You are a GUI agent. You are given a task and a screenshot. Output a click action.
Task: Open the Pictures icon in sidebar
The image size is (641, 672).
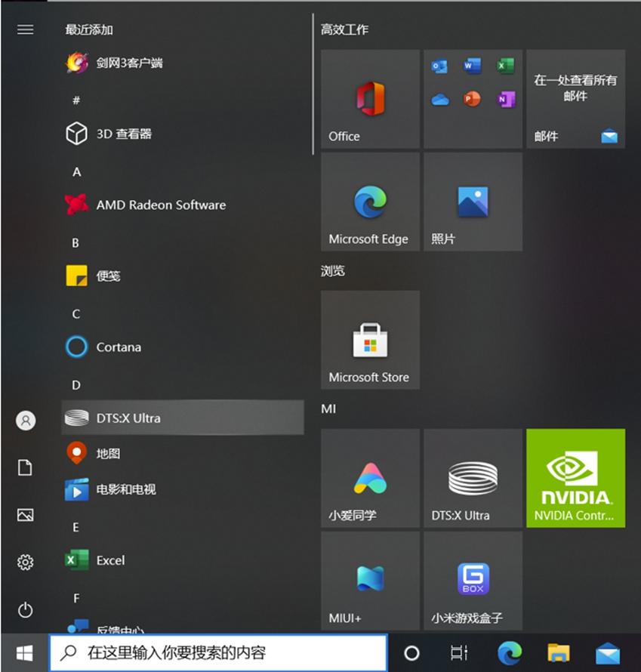(25, 515)
